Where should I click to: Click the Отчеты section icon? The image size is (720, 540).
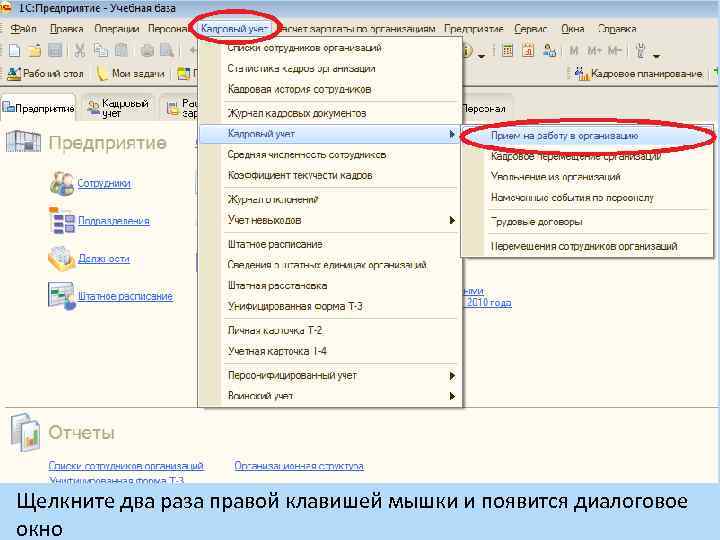[x=25, y=432]
